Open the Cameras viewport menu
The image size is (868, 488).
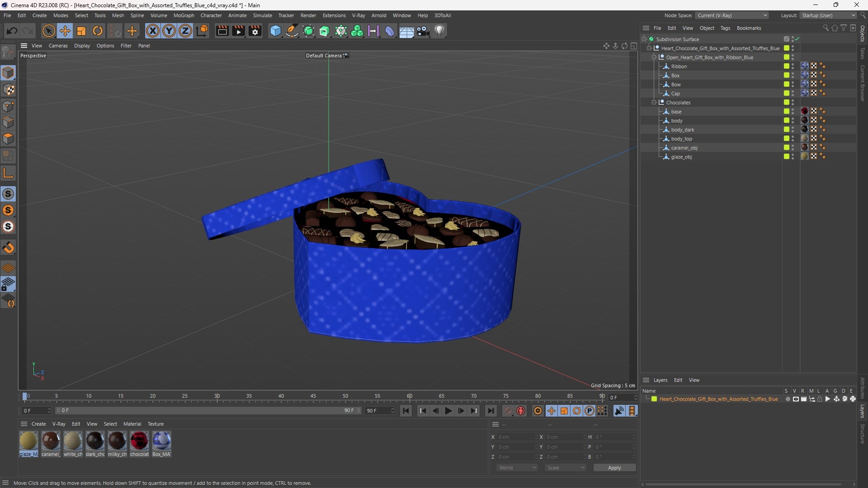58,46
